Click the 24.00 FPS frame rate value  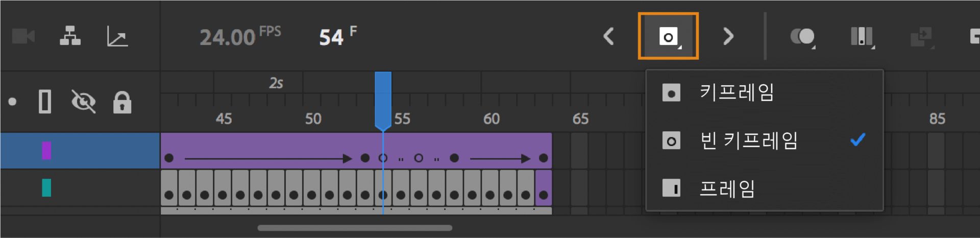click(x=227, y=37)
